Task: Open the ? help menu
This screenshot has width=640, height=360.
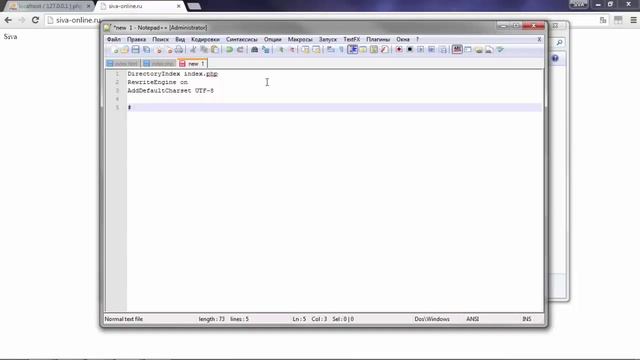Action: point(417,39)
